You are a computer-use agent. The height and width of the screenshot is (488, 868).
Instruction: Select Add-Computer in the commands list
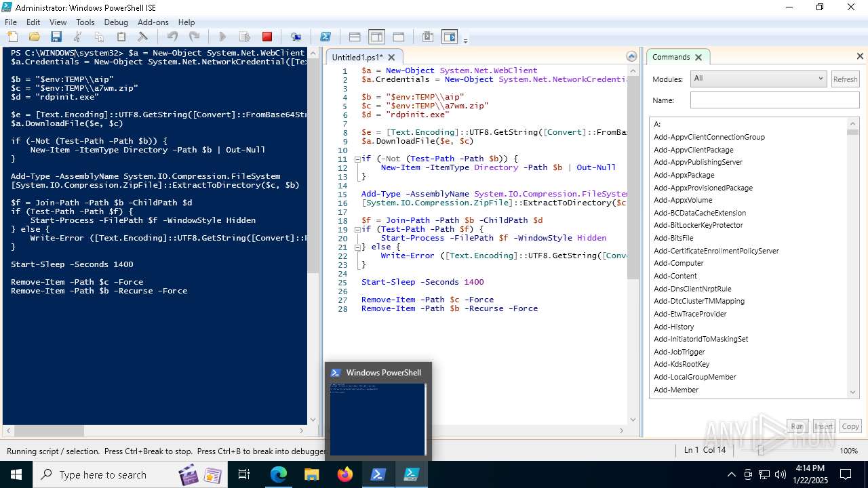[x=679, y=263]
